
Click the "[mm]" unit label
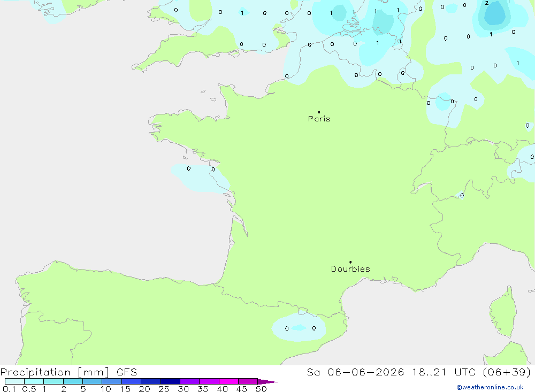coord(94,372)
